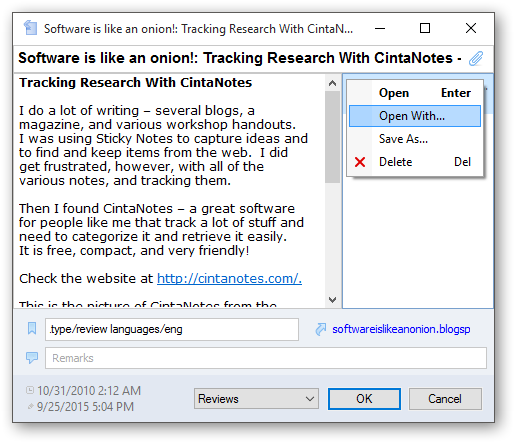Click the scrollbar up arrow
515x443 pixels.
click(332, 83)
